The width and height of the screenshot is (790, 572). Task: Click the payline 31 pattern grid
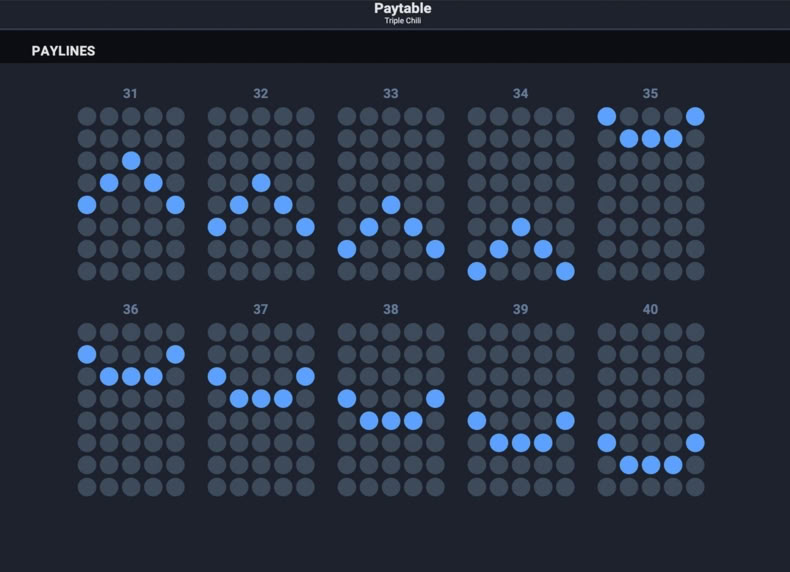coord(131,194)
